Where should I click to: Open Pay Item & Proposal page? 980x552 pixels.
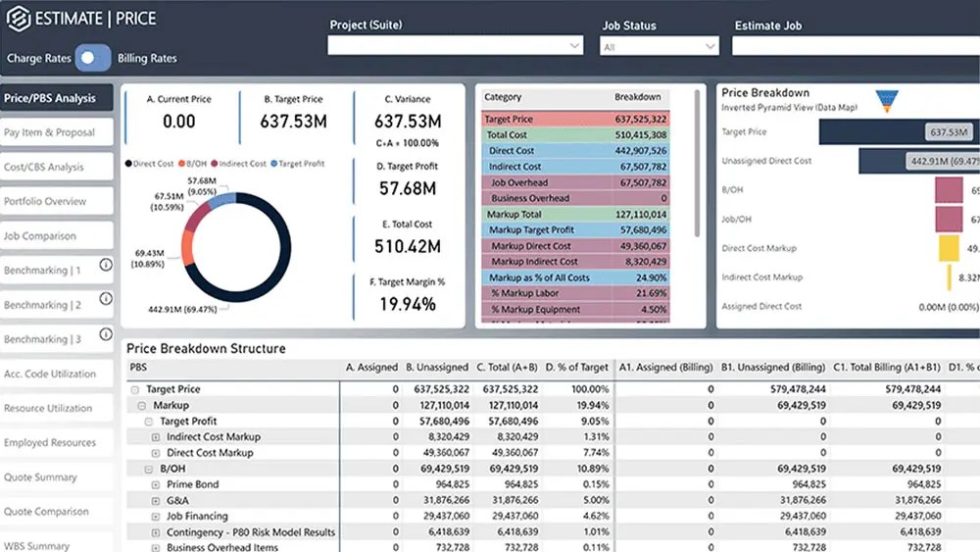57,132
